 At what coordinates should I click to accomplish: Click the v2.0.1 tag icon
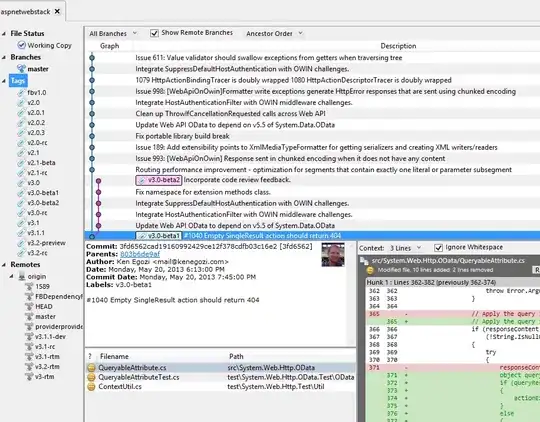(21, 113)
